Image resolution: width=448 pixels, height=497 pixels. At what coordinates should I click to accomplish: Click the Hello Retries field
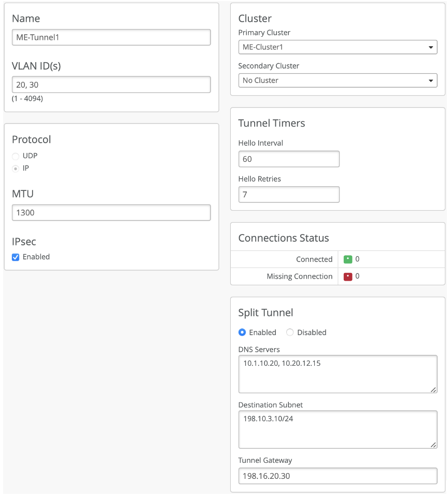pyautogui.click(x=289, y=195)
